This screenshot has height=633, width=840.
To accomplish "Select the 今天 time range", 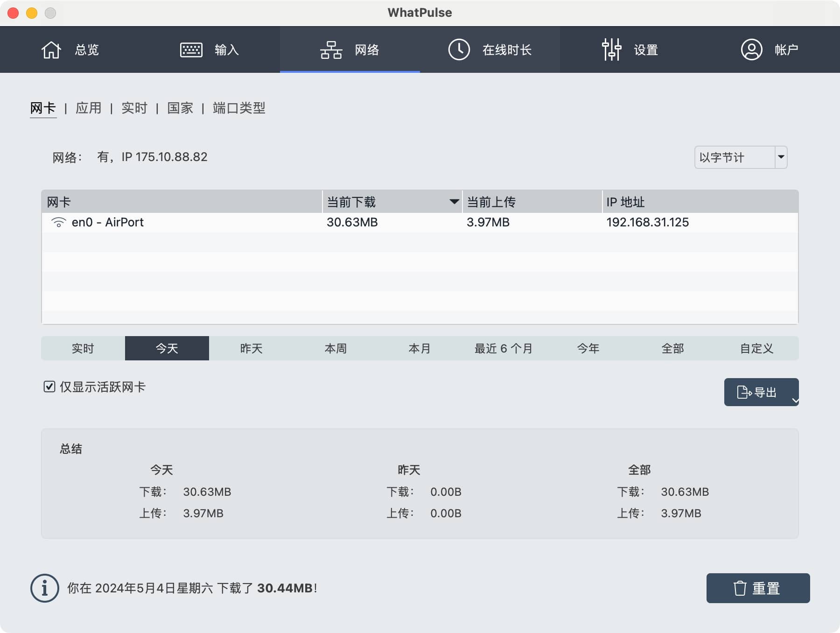I will tap(167, 348).
